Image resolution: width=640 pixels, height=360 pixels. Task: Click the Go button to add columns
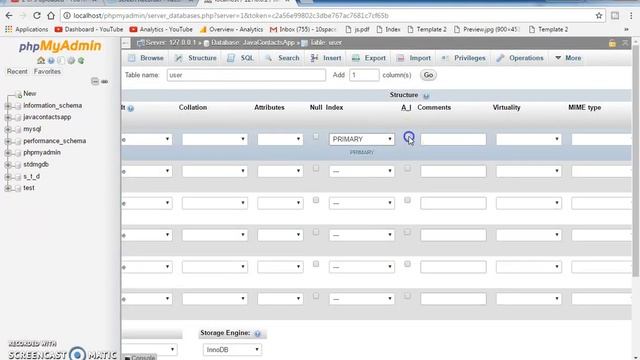[428, 75]
